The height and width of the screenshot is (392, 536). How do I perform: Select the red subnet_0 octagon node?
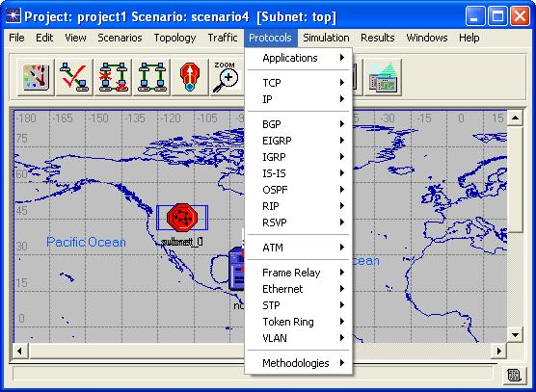coord(182,218)
